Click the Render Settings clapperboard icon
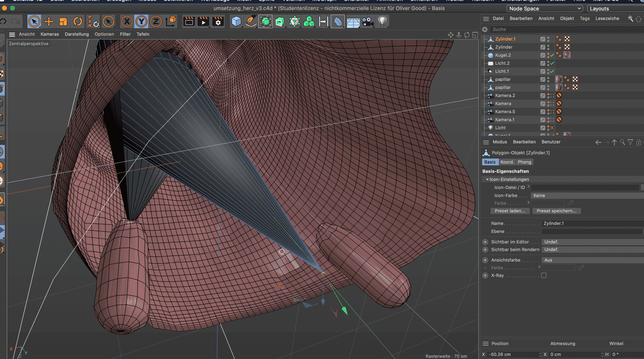This screenshot has width=644, height=359. tap(218, 22)
